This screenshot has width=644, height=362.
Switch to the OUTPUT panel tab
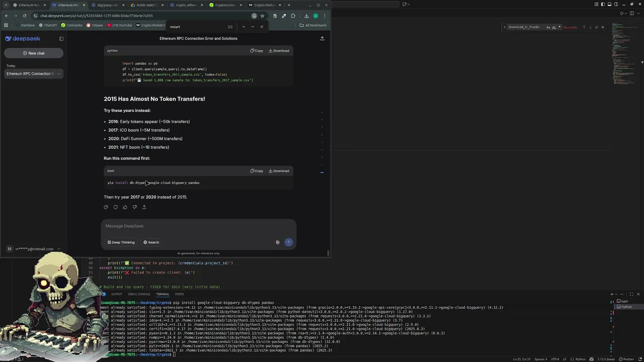pyautogui.click(x=117, y=294)
